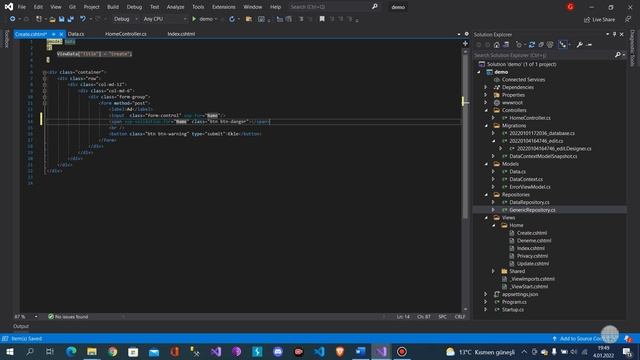This screenshot has height=360, width=640.
Task: Toggle Track Active Item in Solution Explorer
Action: [563, 45]
